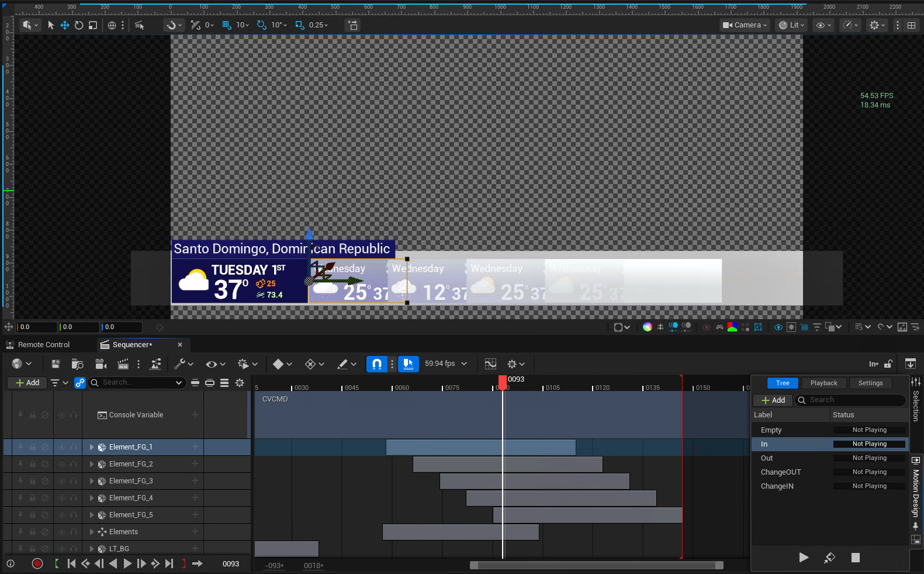
Task: Open the viewport layout grid button
Action: tap(911, 25)
